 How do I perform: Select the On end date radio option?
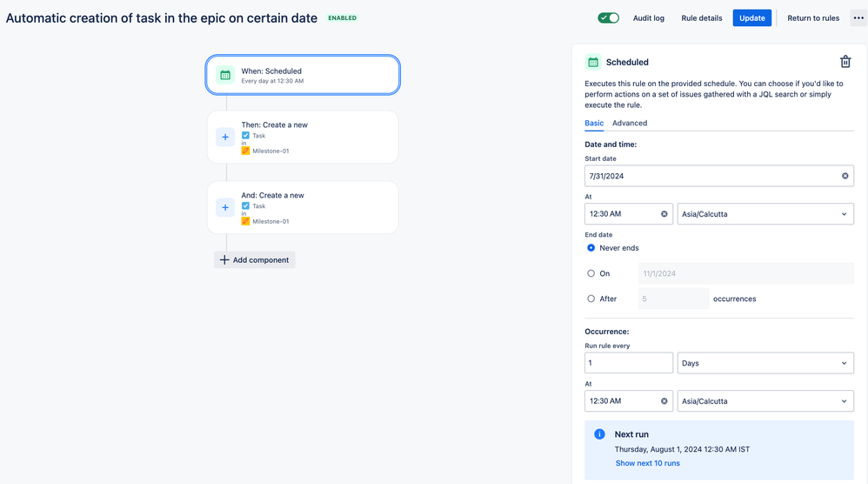591,273
